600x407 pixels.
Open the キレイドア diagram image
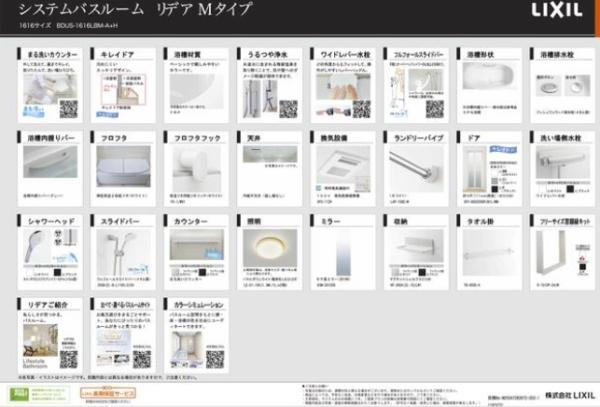pyautogui.click(x=123, y=90)
